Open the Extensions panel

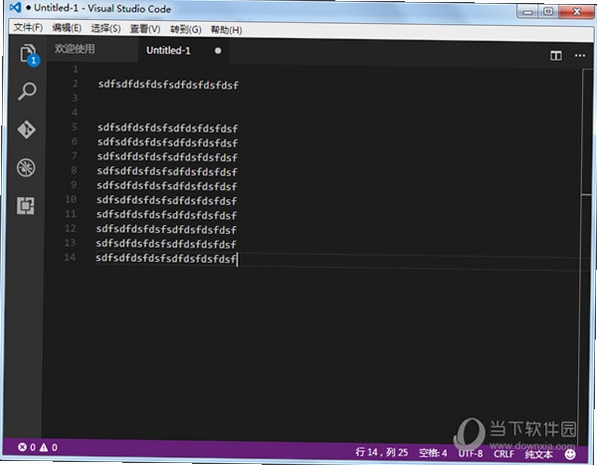(26, 206)
